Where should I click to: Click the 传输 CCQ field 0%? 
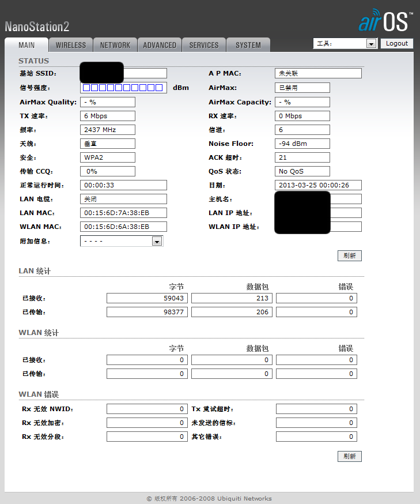coord(108,171)
